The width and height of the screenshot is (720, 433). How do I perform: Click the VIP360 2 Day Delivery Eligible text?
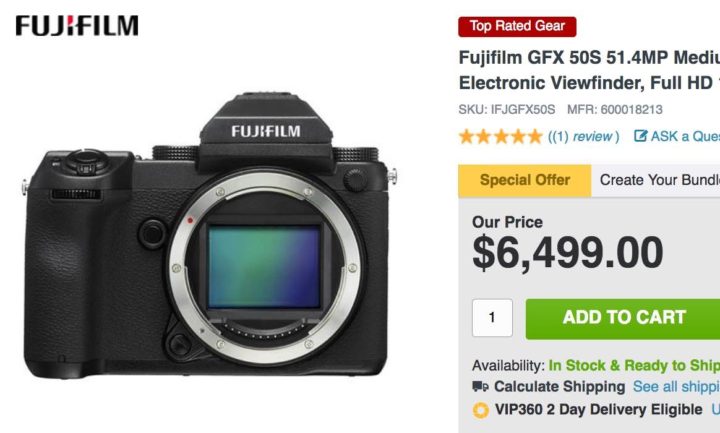pos(599,410)
